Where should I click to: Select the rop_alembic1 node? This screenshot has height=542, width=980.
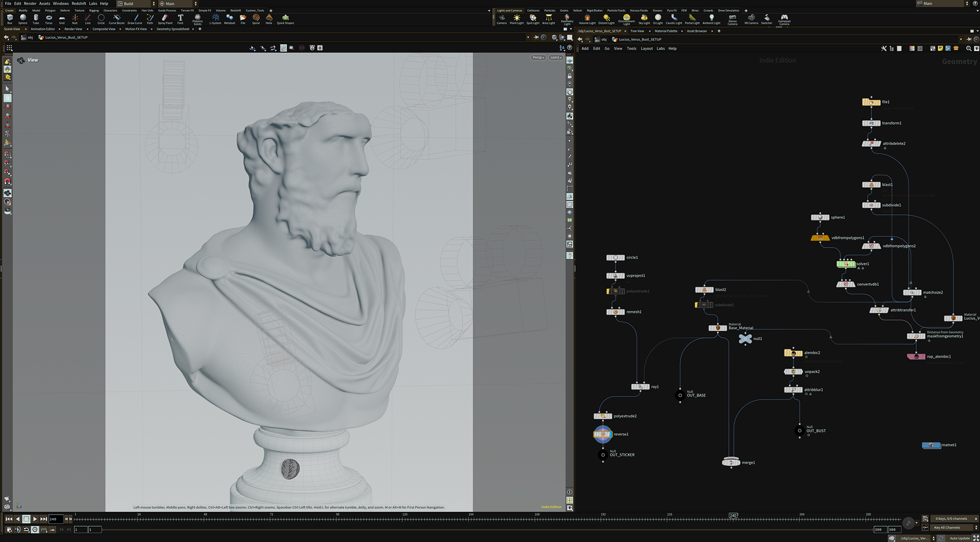[916, 356]
